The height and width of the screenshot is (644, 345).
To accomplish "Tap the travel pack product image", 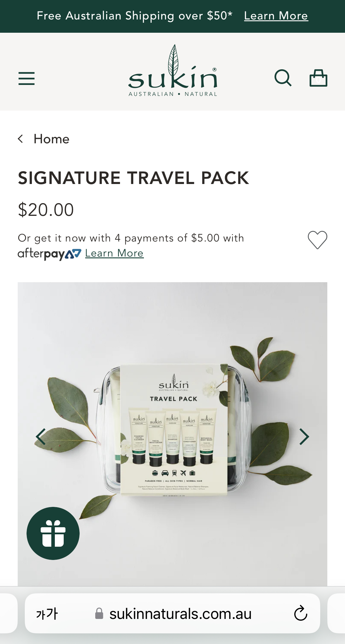I will point(172,434).
